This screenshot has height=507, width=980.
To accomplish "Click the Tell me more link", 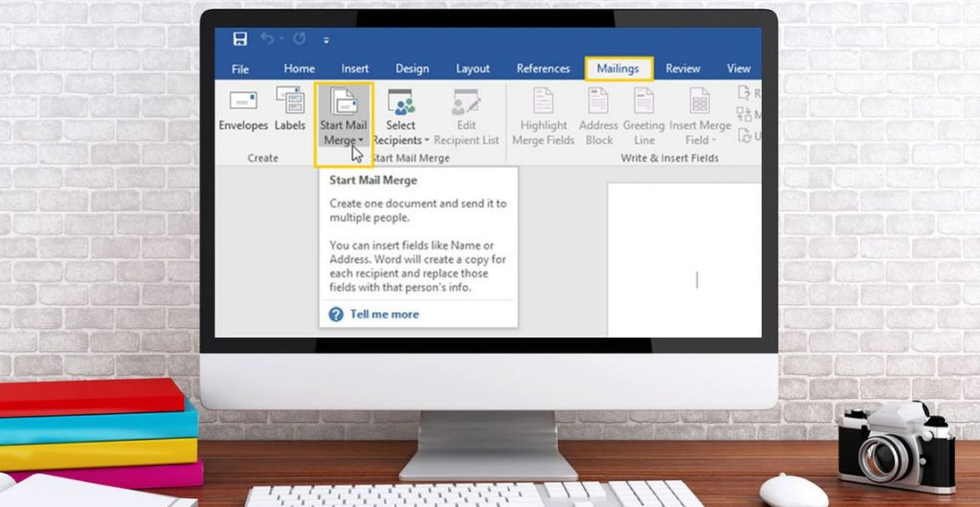I will [385, 314].
